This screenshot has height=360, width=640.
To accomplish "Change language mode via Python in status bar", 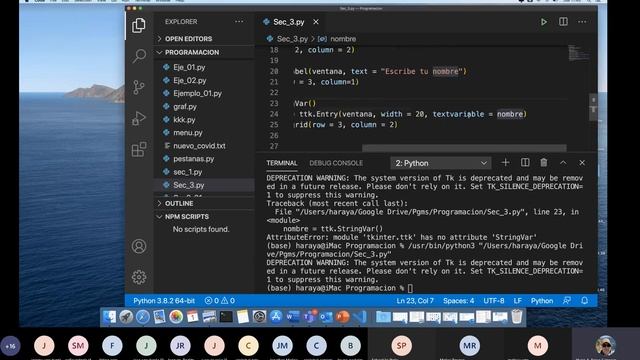I will click(x=542, y=301).
